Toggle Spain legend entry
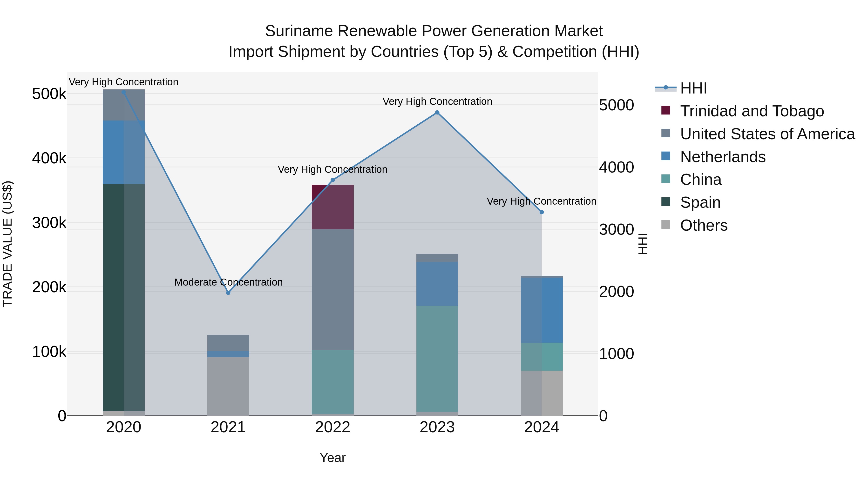Viewport: 868px width, 488px height. click(691, 202)
